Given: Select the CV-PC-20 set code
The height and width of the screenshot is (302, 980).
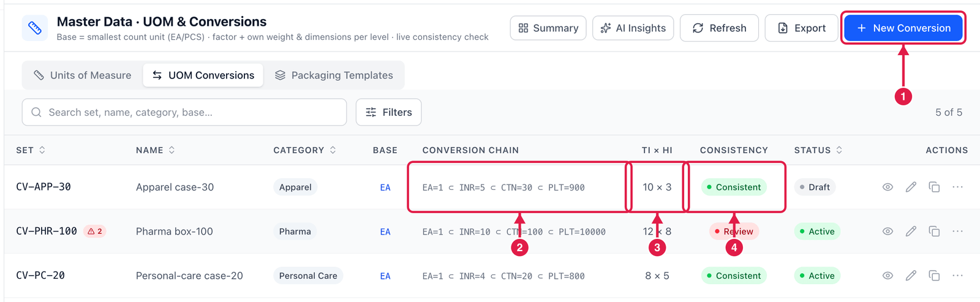Looking at the screenshot, I should 40,276.
